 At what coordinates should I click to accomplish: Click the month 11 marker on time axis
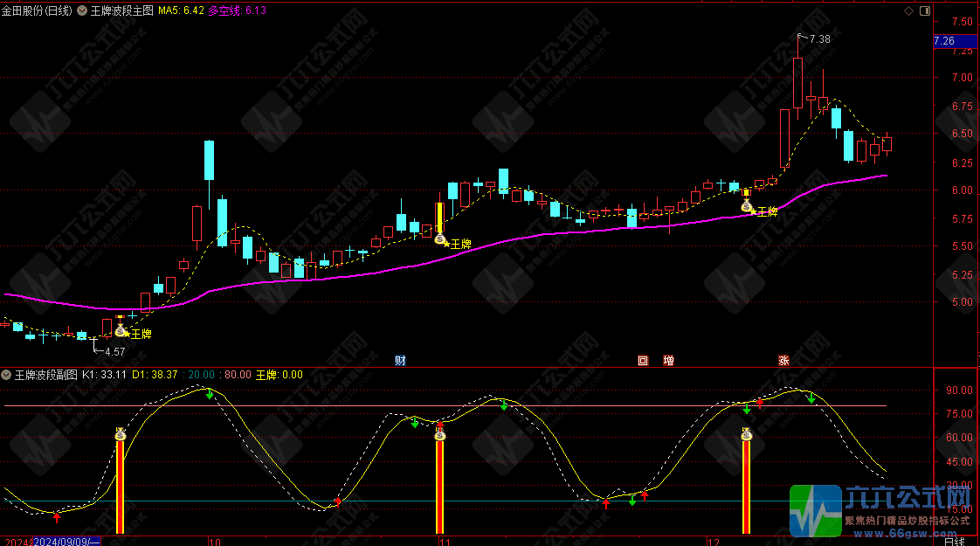coord(445,541)
